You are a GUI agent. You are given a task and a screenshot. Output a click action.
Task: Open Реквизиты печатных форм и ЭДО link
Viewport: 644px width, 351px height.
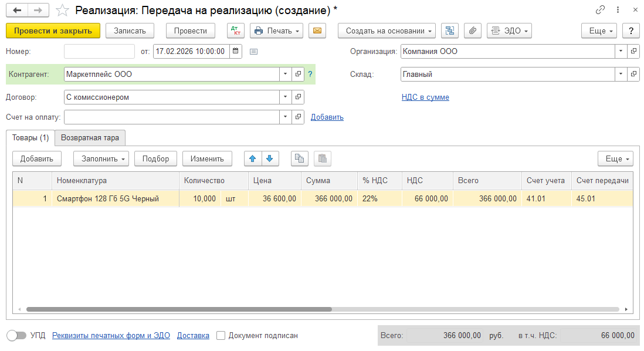tap(111, 335)
